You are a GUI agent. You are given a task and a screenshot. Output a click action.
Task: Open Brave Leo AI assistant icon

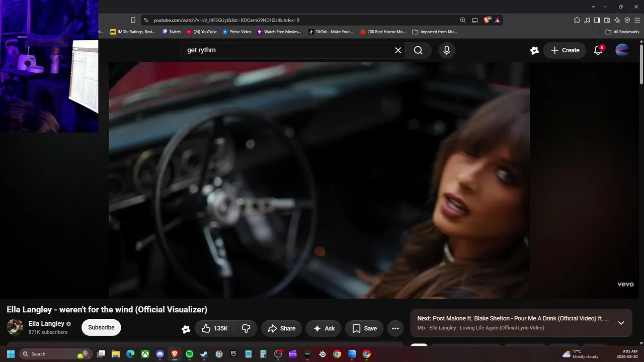pyautogui.click(x=617, y=20)
